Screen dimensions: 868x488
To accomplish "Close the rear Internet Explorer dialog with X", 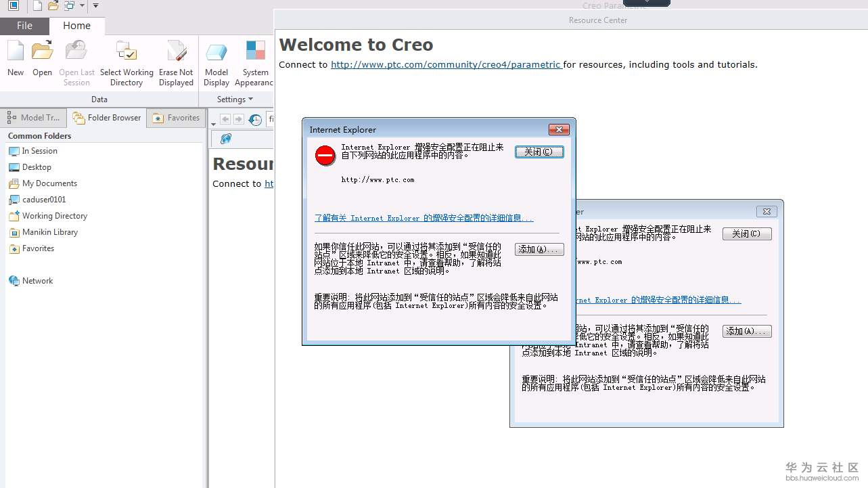I will pyautogui.click(x=767, y=211).
